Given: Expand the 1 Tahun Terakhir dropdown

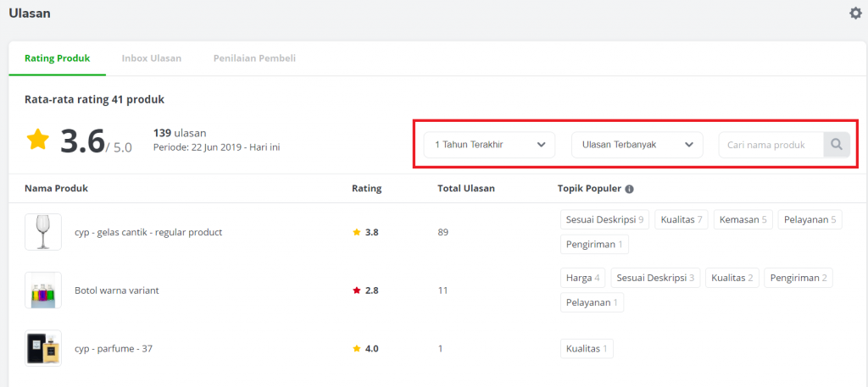Looking at the screenshot, I should (x=489, y=145).
